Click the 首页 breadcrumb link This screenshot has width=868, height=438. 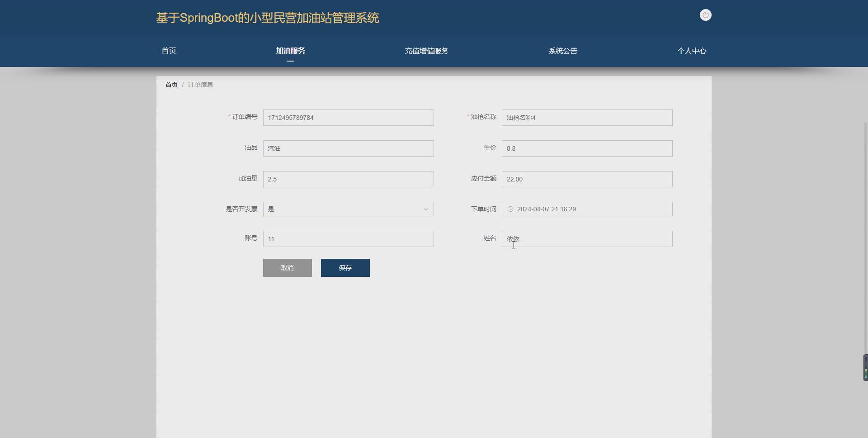click(171, 84)
